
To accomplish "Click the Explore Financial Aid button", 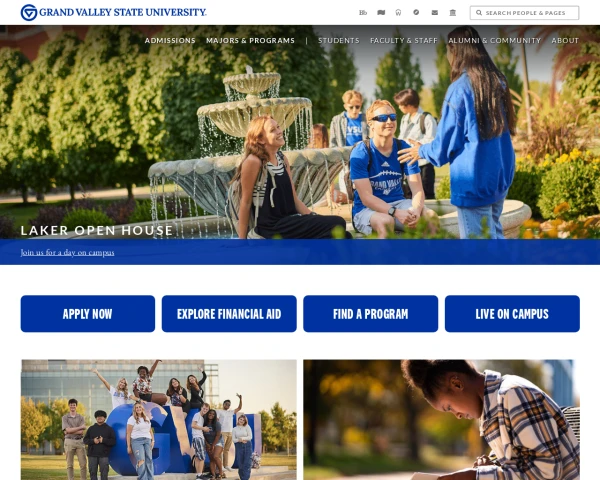I will click(x=229, y=313).
